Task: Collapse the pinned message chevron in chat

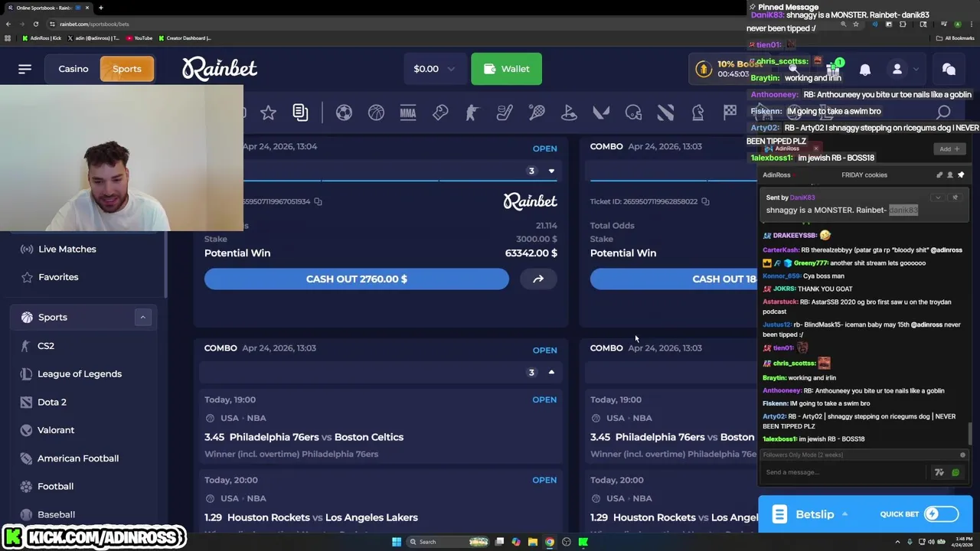Action: coord(937,197)
